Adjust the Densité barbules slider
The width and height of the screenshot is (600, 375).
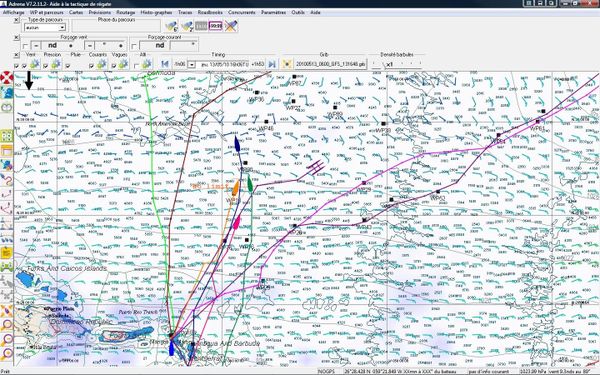click(397, 64)
